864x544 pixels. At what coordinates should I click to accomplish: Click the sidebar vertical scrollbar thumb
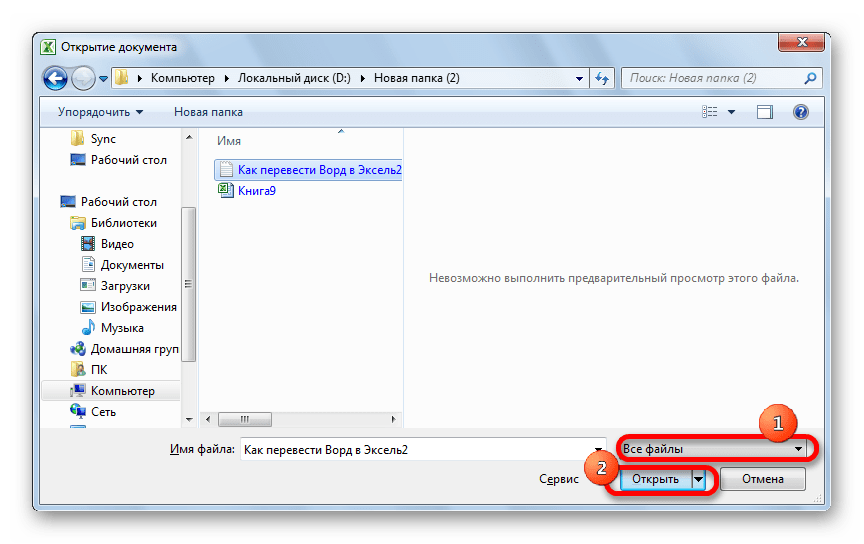pos(188,284)
